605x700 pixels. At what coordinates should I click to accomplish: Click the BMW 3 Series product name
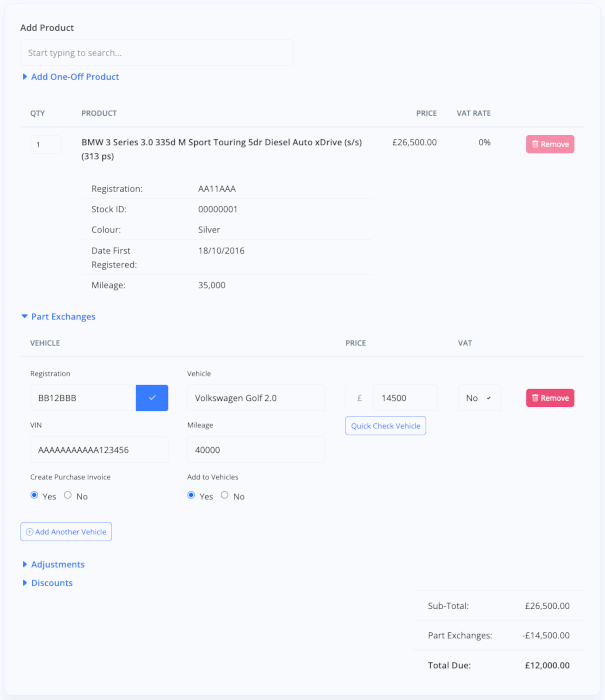point(221,149)
